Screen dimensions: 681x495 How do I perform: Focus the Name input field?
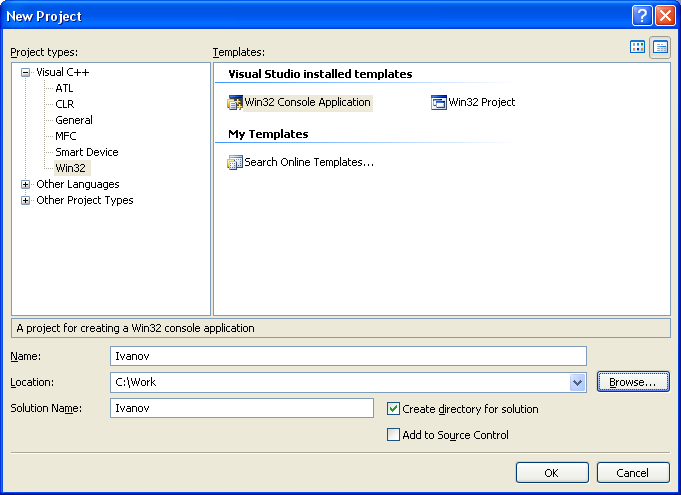pos(348,356)
